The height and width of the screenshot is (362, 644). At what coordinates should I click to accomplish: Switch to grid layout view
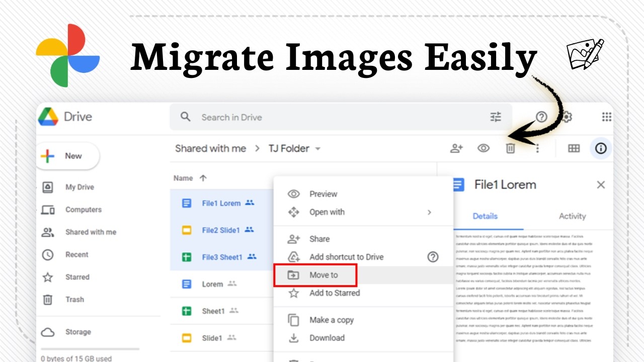tap(574, 148)
